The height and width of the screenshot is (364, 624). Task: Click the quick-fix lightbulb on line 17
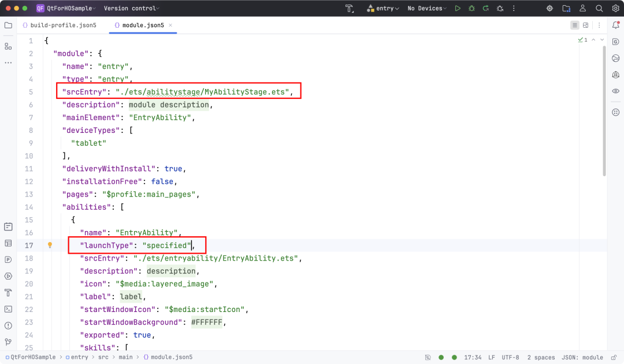50,245
